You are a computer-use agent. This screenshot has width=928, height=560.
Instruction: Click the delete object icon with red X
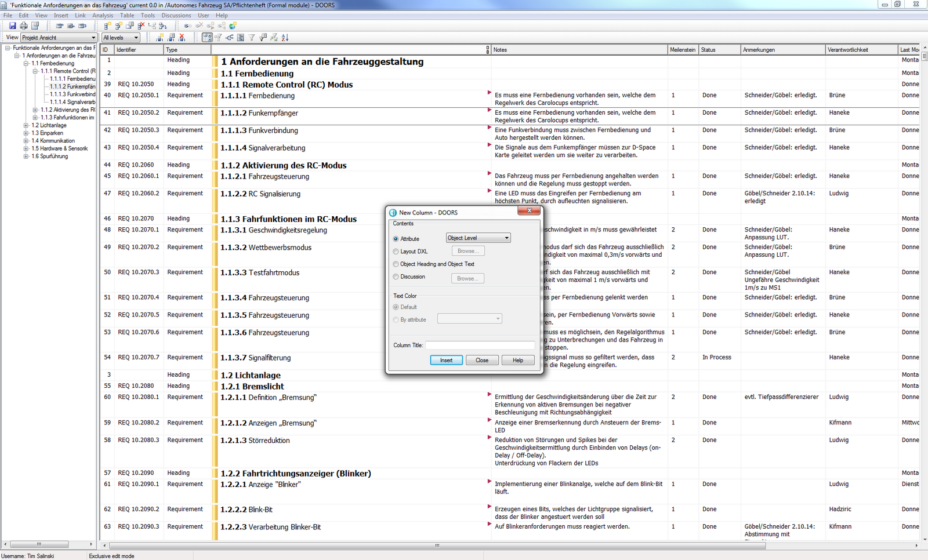[x=141, y=26]
